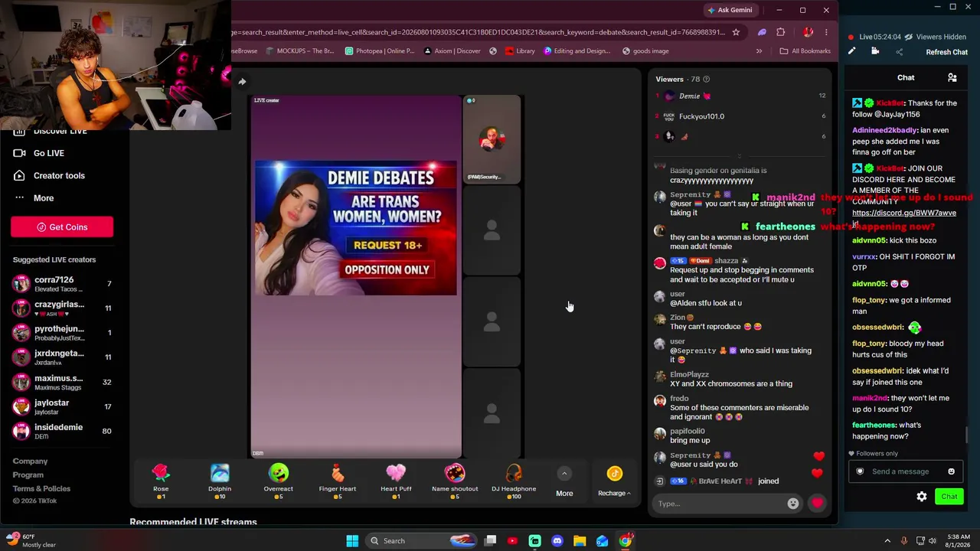The width and height of the screenshot is (980, 551).
Task: Expand the Company footer section
Action: pos(31,461)
